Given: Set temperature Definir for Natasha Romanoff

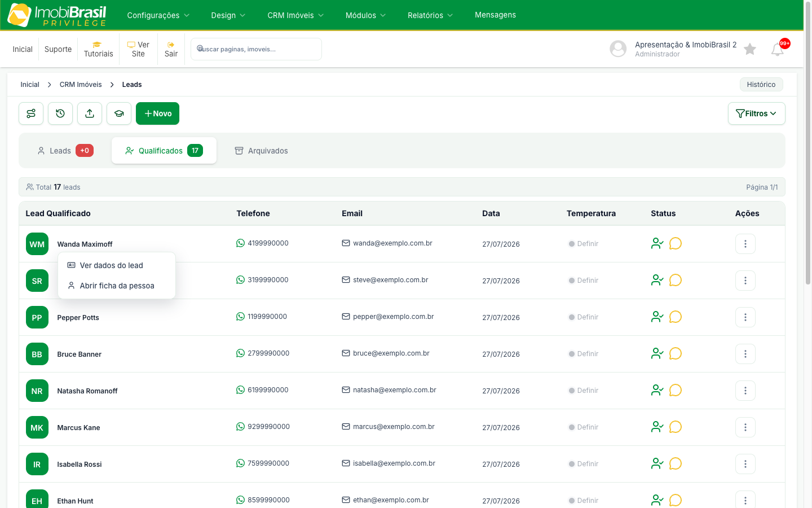Looking at the screenshot, I should 584,391.
